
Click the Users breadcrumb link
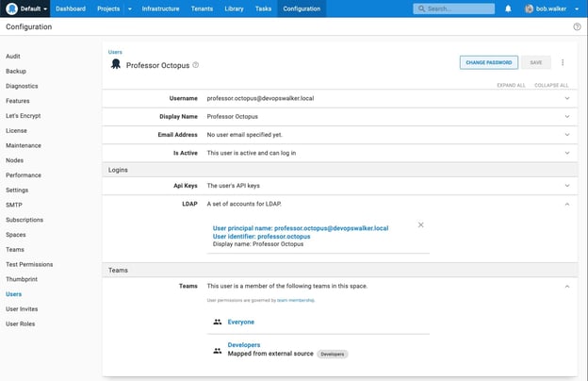click(x=114, y=52)
